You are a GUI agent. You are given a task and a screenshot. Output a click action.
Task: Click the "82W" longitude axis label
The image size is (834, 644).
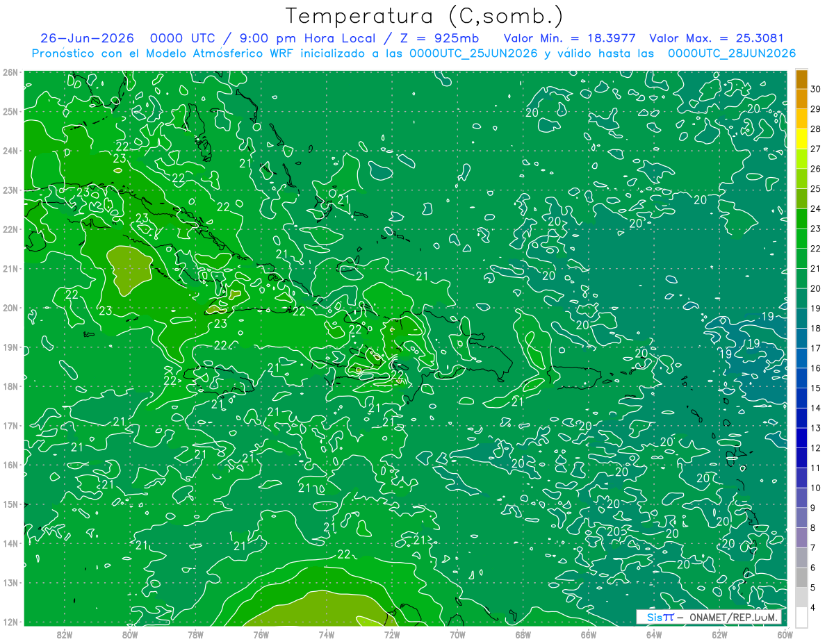(65, 634)
